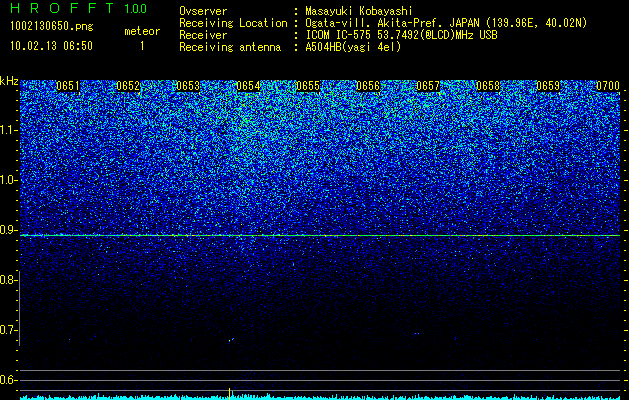This screenshot has width=629, height=400.
Task: Select the file name 1002130650.png
Action: (52, 27)
